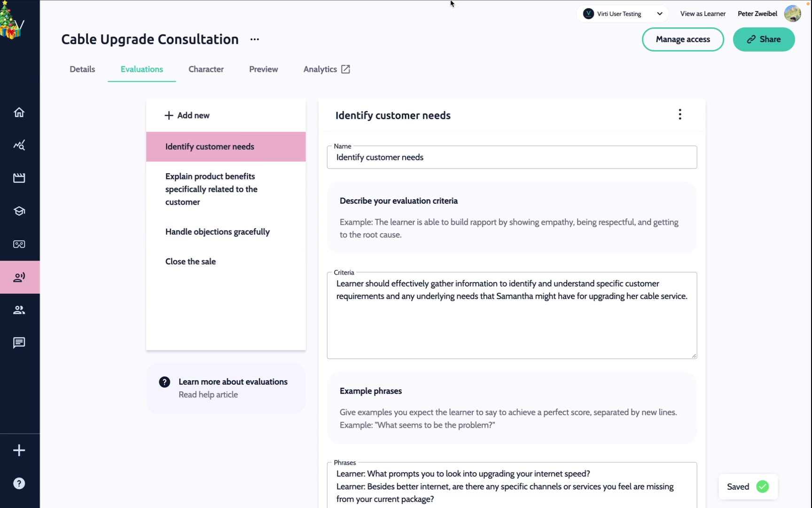Image resolution: width=812 pixels, height=508 pixels.
Task: Click the Share button
Action: pyautogui.click(x=764, y=40)
